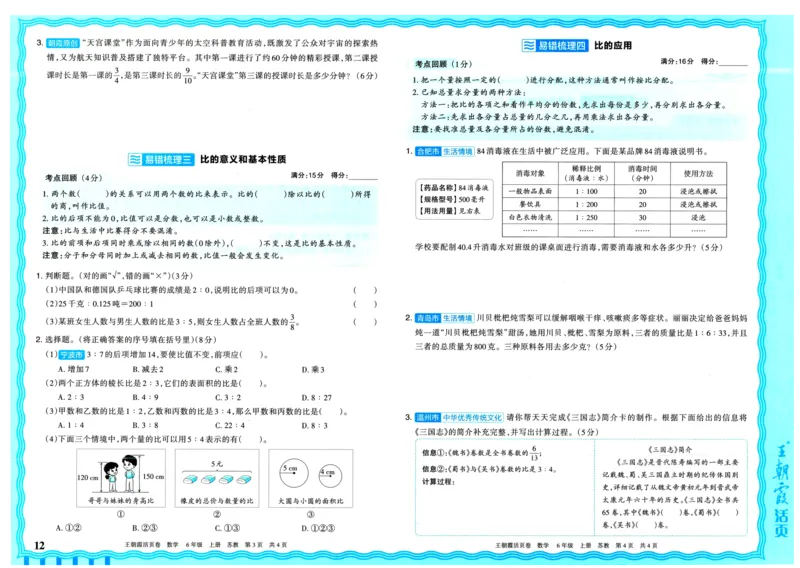Click the heading 比的意义和基本性质
Viewport: 800px width, 568px height.
[x=243, y=159]
